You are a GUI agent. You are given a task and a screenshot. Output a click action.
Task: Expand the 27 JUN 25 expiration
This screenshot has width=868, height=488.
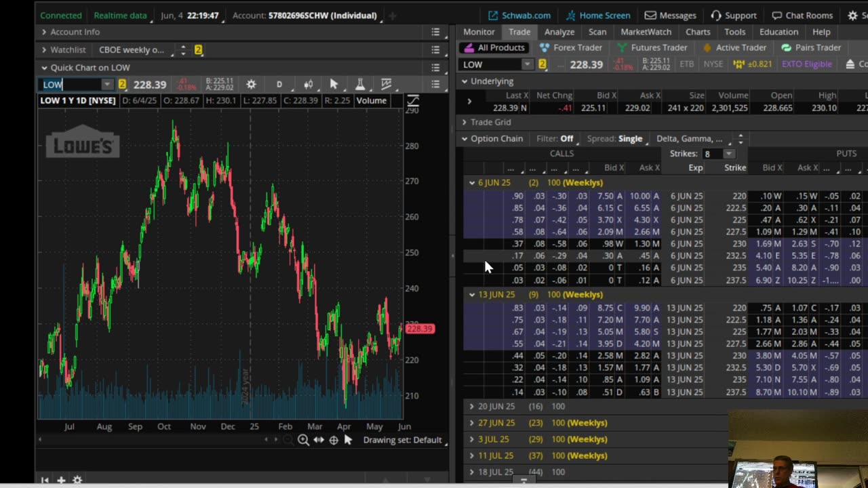pyautogui.click(x=472, y=422)
